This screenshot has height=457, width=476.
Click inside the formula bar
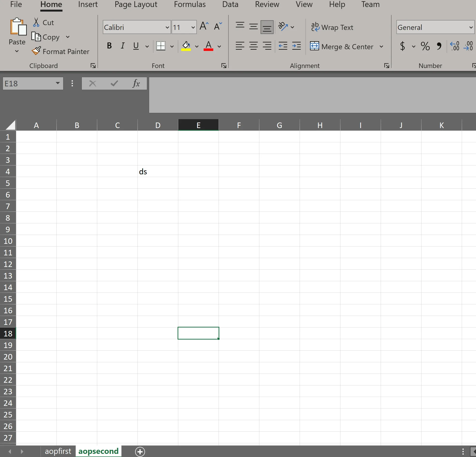(x=312, y=95)
